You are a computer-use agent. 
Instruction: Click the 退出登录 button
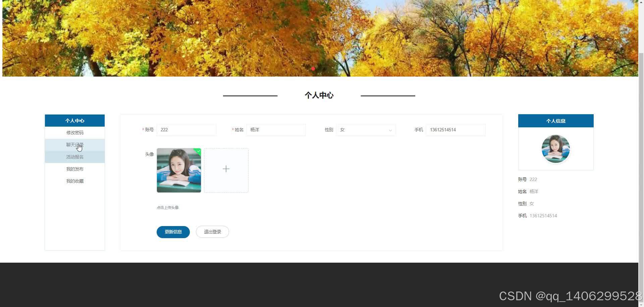pos(212,232)
